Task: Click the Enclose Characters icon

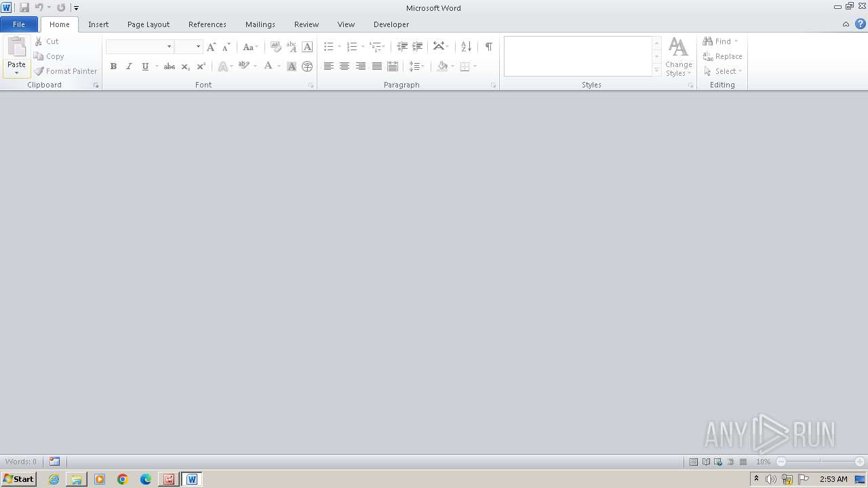Action: coord(307,66)
